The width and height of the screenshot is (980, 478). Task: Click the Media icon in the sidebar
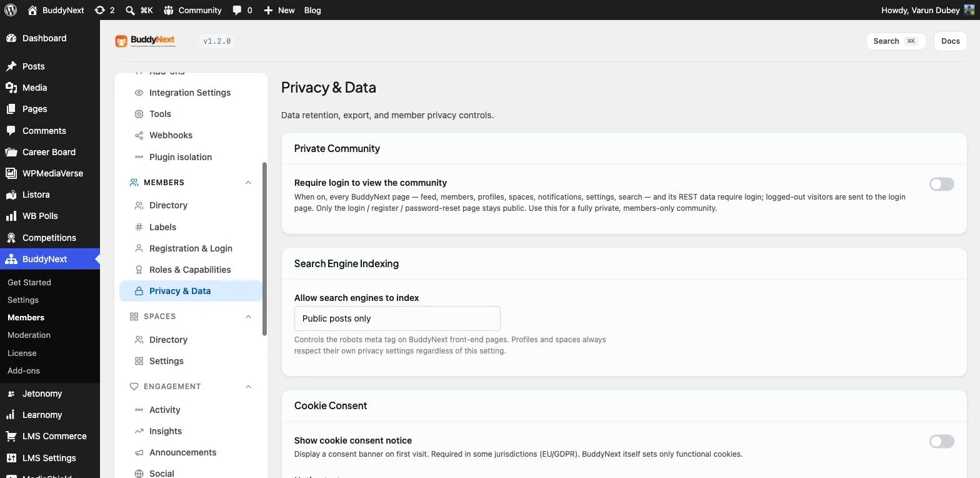11,88
